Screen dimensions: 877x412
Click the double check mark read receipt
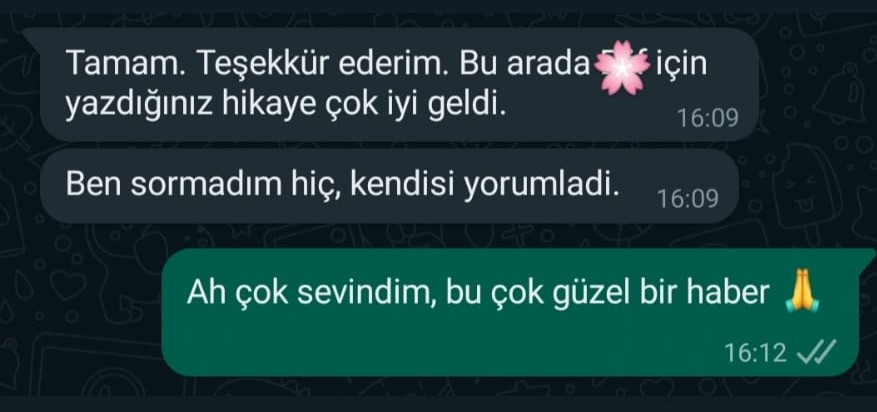pos(816,352)
